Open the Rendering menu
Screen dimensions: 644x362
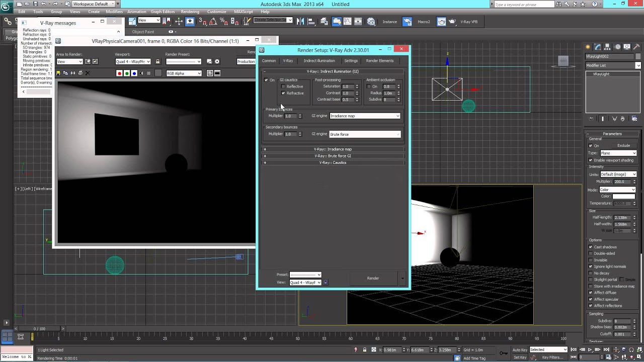(190, 12)
